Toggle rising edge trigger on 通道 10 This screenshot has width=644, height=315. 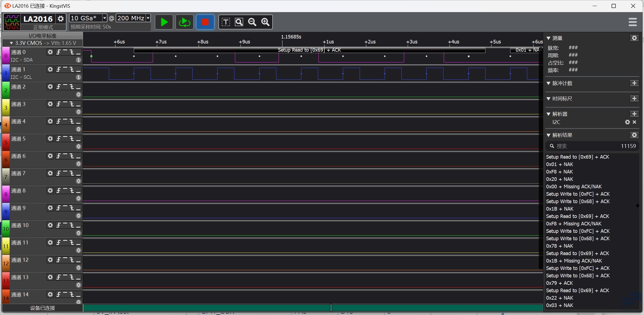coord(59,225)
